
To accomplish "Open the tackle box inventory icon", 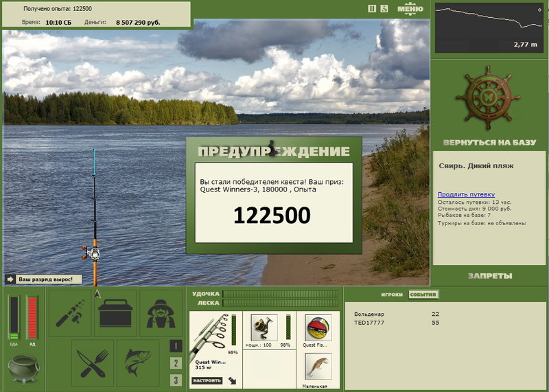I will point(115,313).
